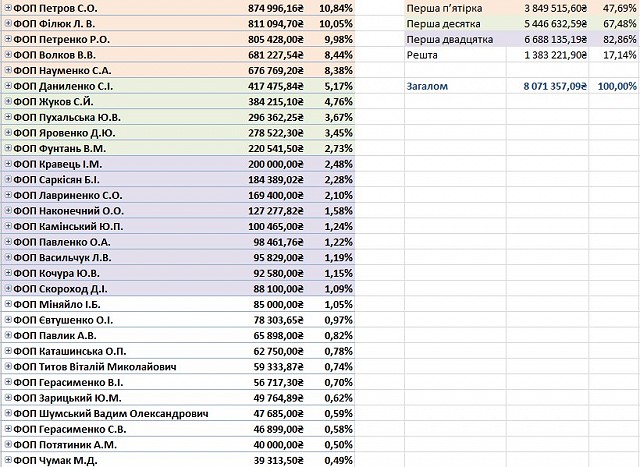Expand ФОП Титов Віталій Миколайович row

coord(8,366)
